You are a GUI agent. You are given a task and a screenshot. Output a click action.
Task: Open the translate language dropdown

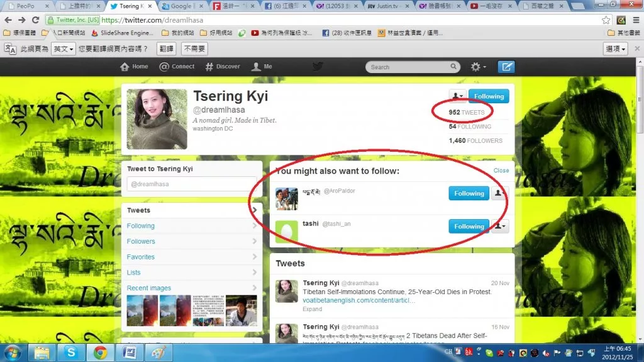point(64,49)
